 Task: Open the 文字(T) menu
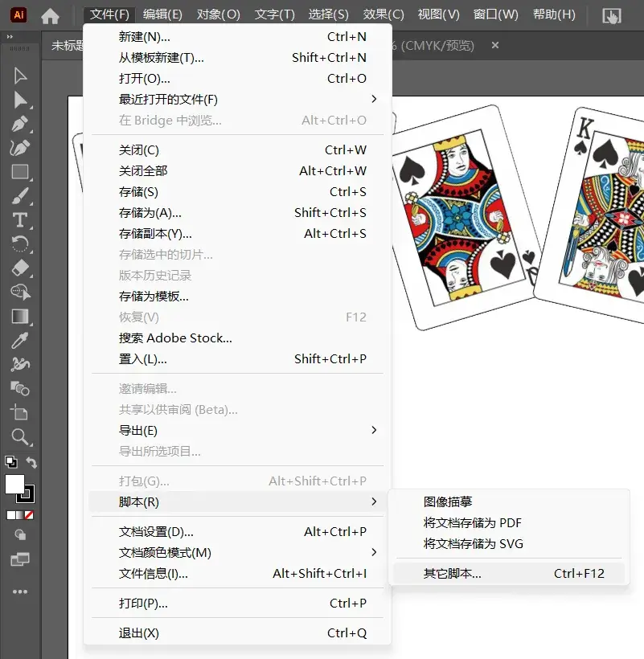click(274, 14)
